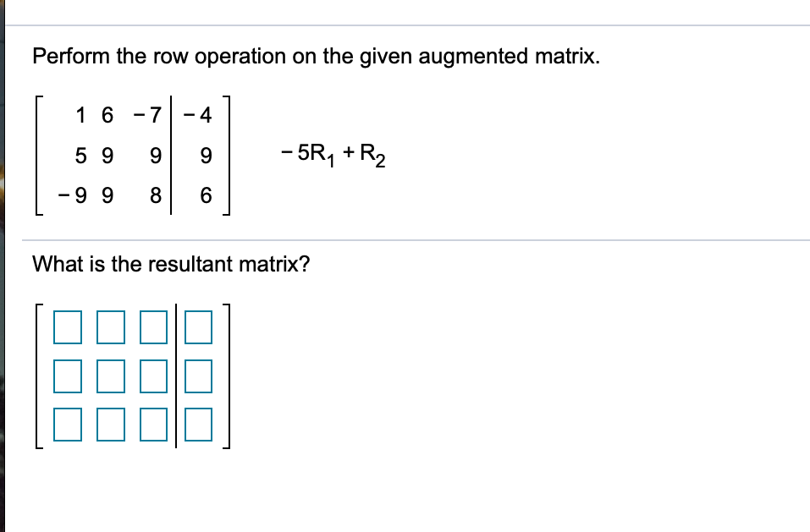The height and width of the screenshot is (532, 810).
Task: Click the problem statement text at the top
Action: [x=285, y=56]
